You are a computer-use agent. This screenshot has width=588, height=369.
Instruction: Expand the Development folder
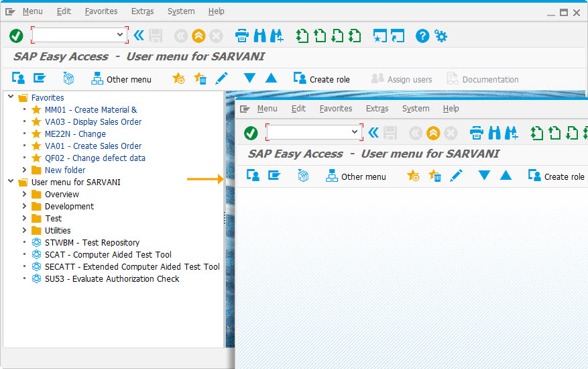click(24, 206)
